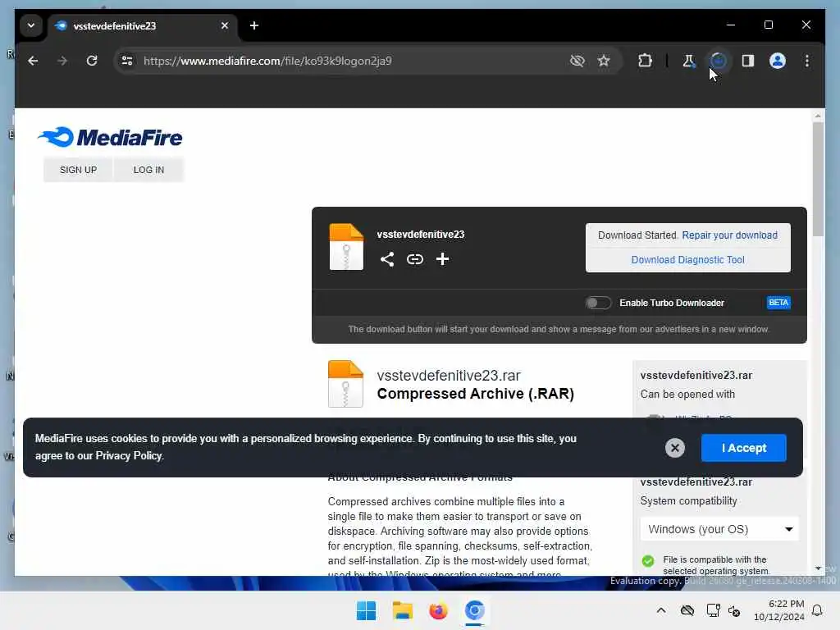
Task: Open the clock showing 6:22 PM
Action: click(x=779, y=610)
